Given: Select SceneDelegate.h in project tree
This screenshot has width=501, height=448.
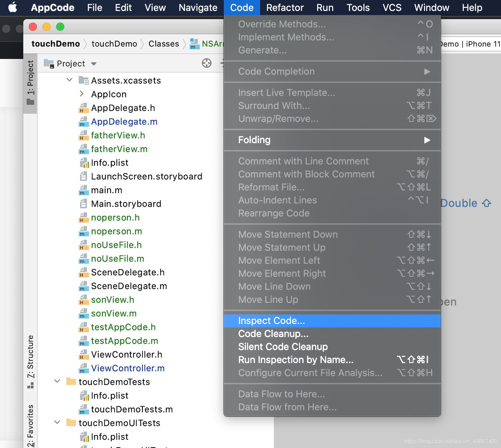Looking at the screenshot, I should [x=128, y=272].
